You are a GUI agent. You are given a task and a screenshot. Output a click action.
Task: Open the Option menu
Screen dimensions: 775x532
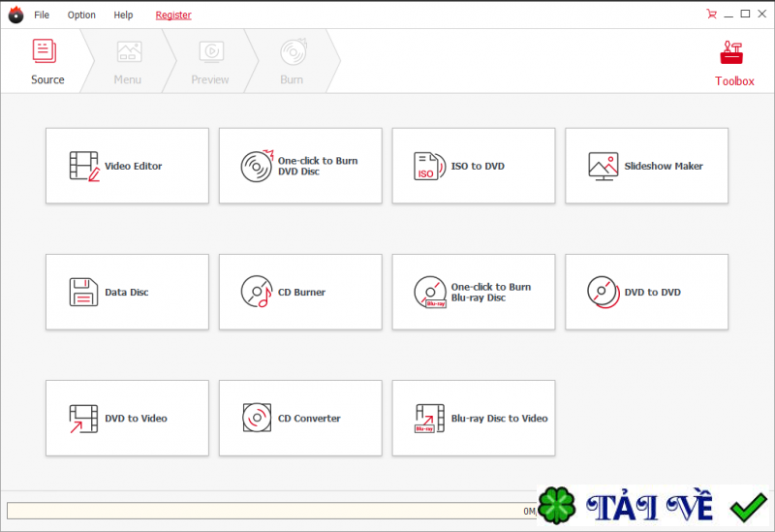pos(81,15)
